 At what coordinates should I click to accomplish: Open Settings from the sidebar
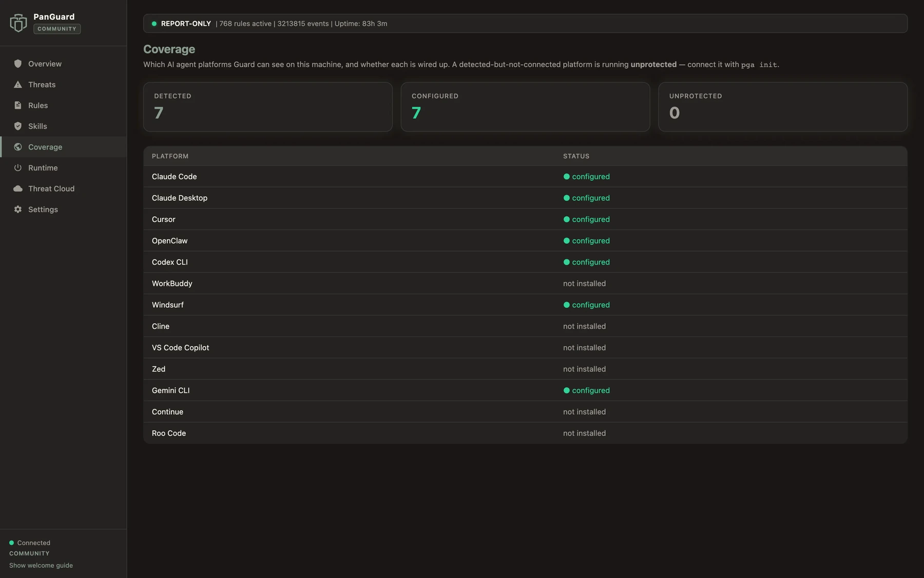coord(64,210)
